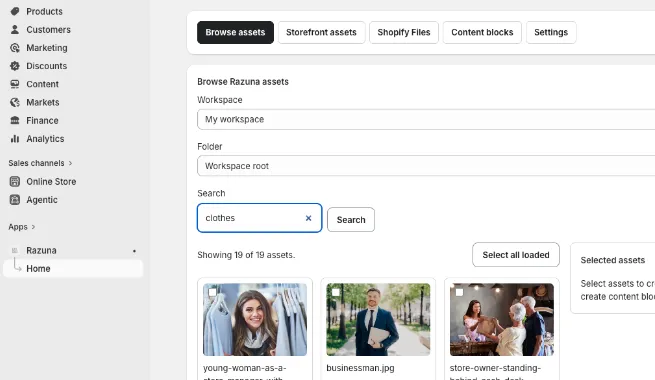
Task: Click the Discounts badge icon
Action: point(15,66)
